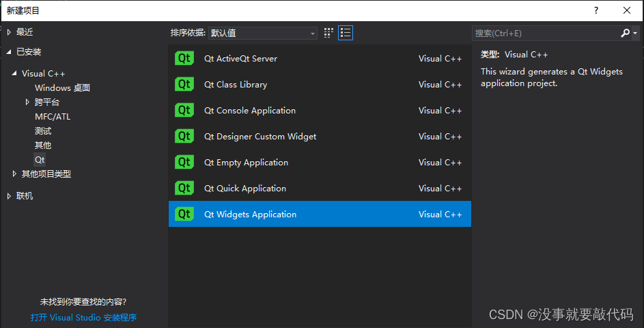Select Qt Console Application template name
This screenshot has width=644, height=328.
pyautogui.click(x=250, y=110)
